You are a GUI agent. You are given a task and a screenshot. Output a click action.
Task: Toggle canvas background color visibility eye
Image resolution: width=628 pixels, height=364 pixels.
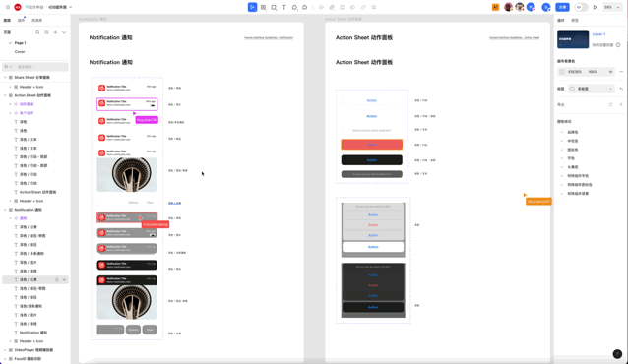coord(611,72)
